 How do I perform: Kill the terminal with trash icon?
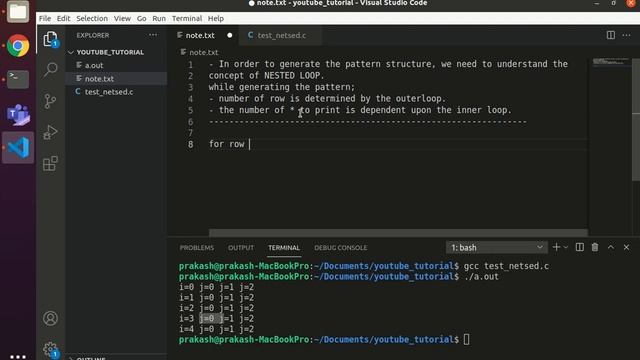pos(595,247)
